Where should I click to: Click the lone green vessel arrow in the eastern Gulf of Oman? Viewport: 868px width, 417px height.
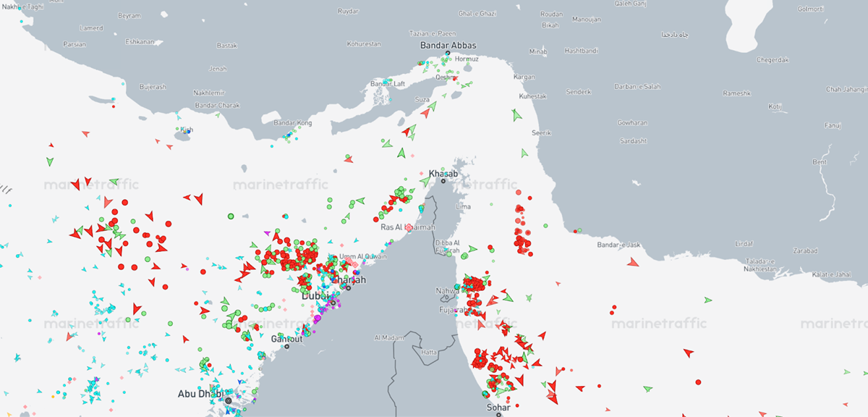(x=708, y=300)
